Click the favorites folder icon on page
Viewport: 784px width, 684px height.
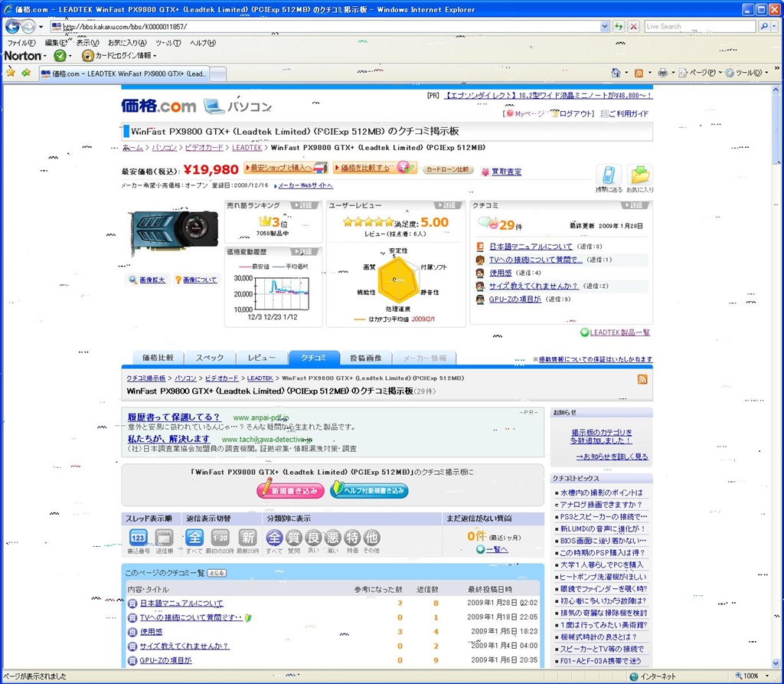(x=640, y=175)
